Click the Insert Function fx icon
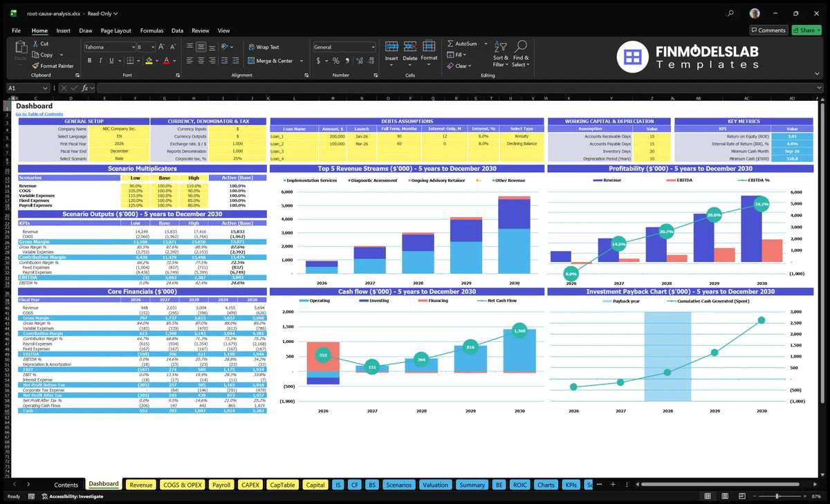Screen dimensions: 830x504 [85, 88]
